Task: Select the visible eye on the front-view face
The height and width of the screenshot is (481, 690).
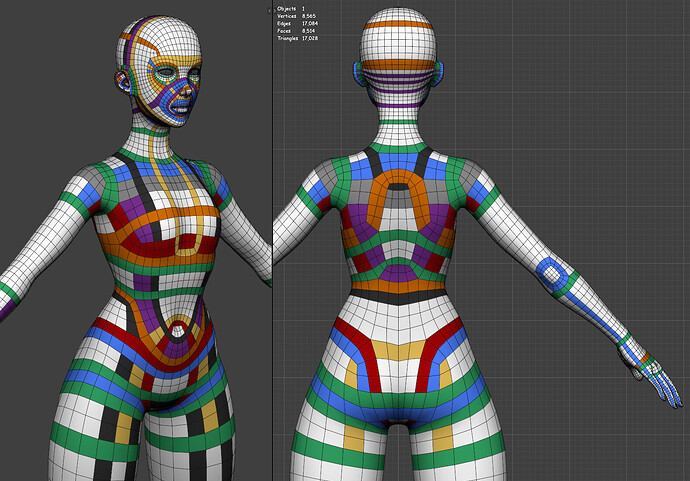Action: [x=165, y=72]
